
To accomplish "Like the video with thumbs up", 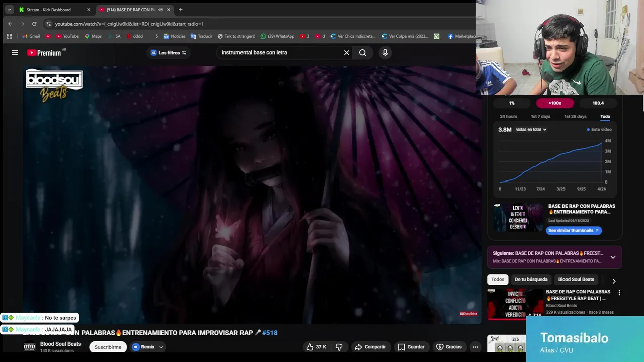I will (316, 347).
